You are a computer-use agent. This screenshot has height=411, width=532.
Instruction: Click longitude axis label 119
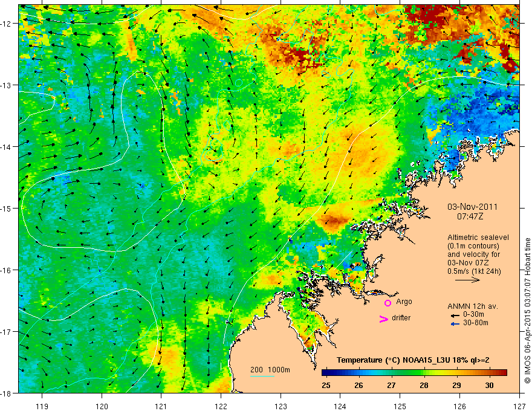(x=42, y=406)
